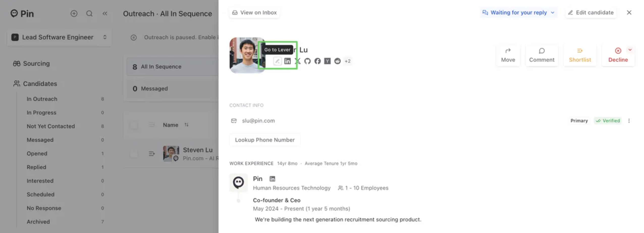Open email options three-dot menu
This screenshot has height=233, width=644.
pyautogui.click(x=629, y=121)
